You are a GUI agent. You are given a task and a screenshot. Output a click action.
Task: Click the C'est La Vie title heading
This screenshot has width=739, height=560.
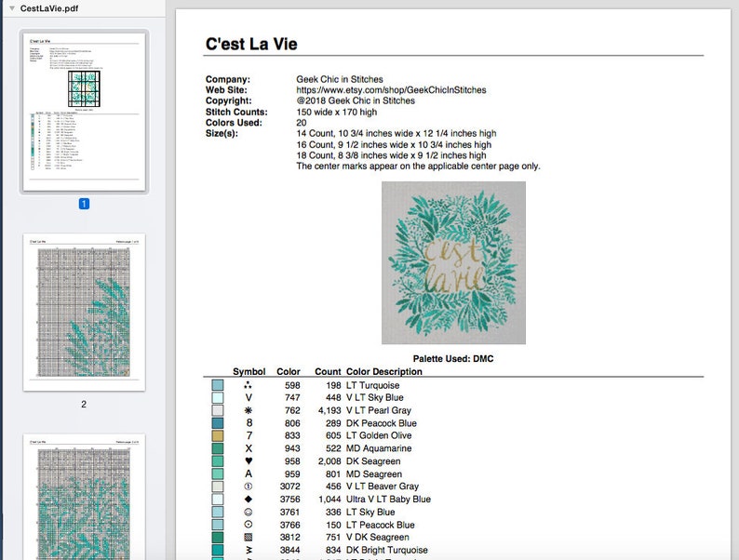pos(251,44)
